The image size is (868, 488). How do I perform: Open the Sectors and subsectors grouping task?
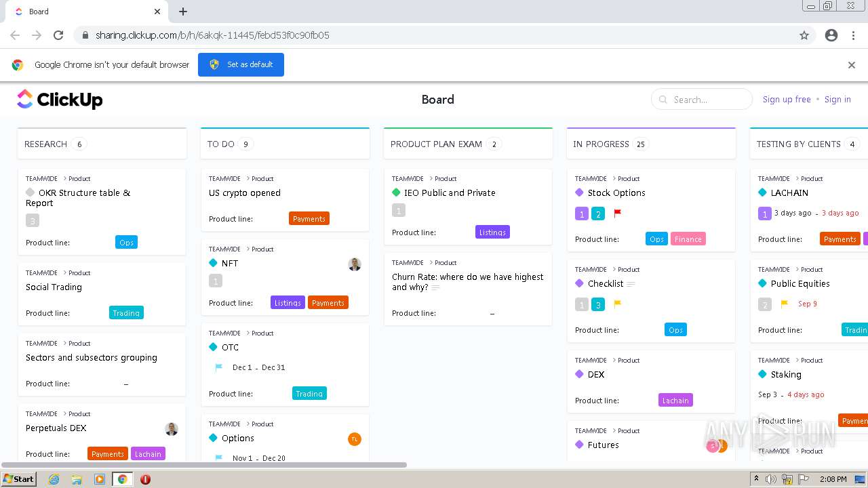pos(92,358)
